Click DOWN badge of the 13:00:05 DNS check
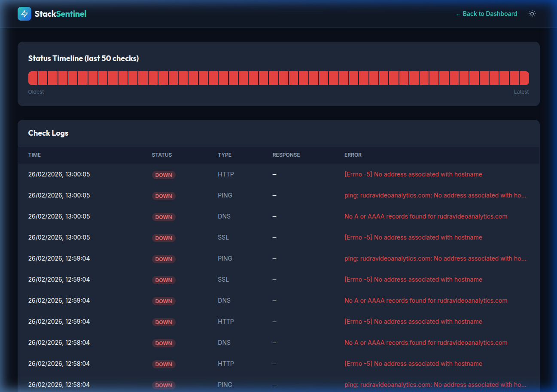Viewport: 557px width, 392px height. (164, 217)
